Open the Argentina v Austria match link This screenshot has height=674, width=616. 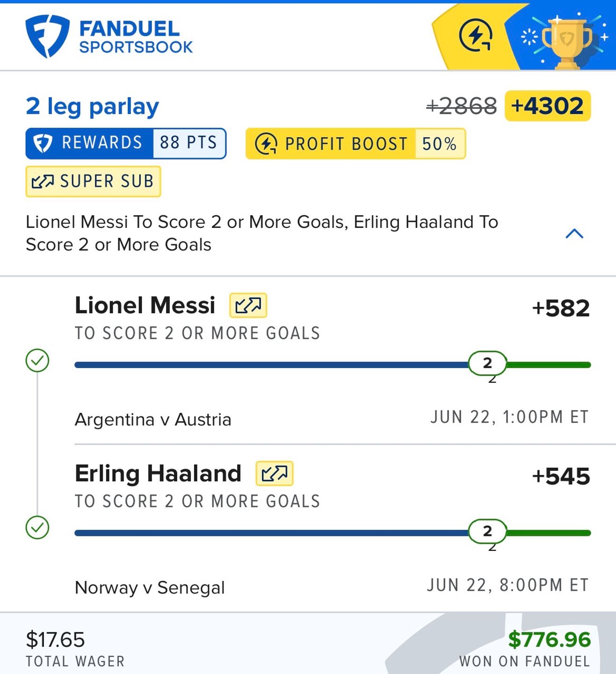pyautogui.click(x=153, y=419)
